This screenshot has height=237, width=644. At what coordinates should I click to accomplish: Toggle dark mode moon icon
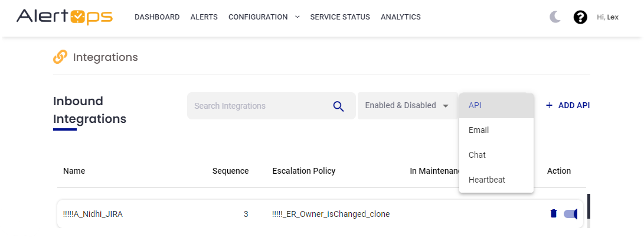coord(555,17)
